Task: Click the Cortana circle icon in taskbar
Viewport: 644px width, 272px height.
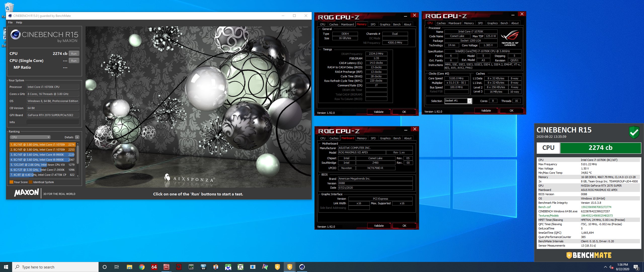Action: [x=105, y=267]
